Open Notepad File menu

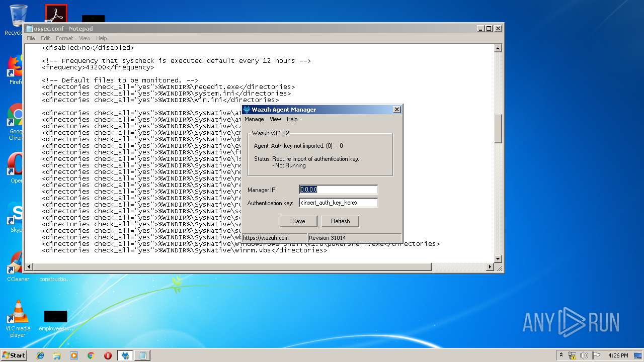[31, 38]
